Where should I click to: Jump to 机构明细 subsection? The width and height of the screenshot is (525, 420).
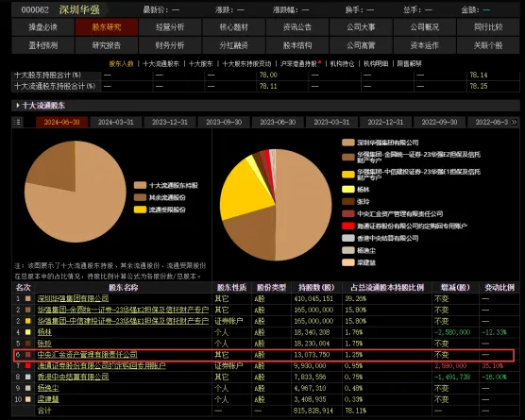coord(376,63)
